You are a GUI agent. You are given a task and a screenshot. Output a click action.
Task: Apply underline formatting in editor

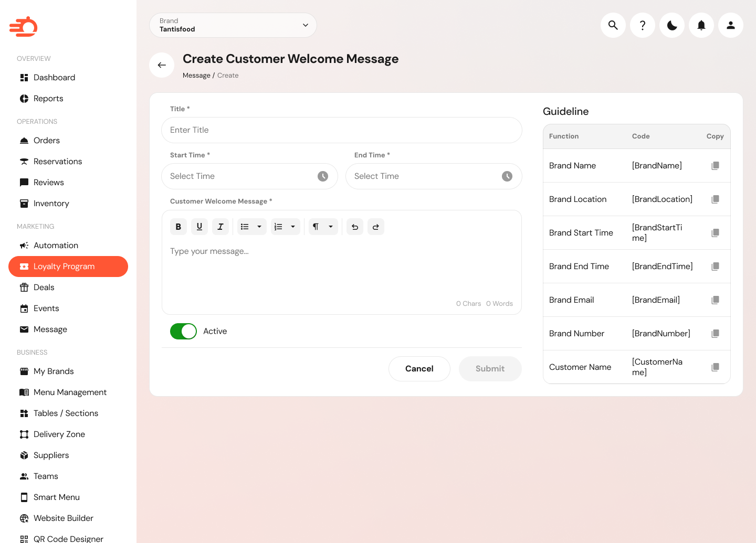tap(199, 227)
